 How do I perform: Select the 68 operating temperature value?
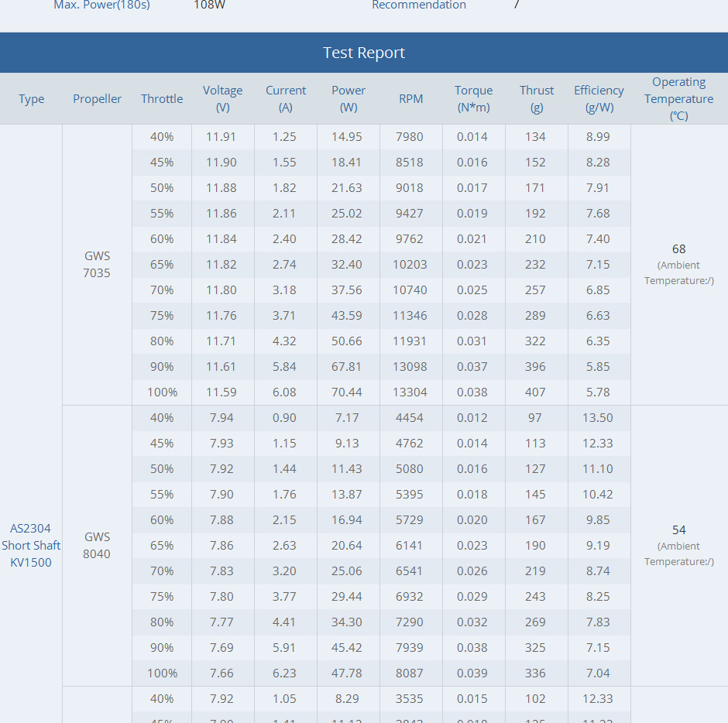pos(679,249)
